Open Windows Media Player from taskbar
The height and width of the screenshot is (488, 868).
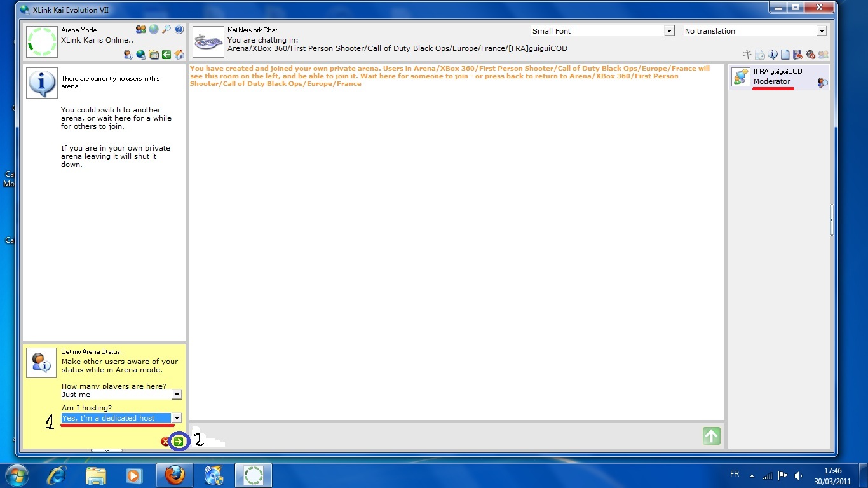(x=134, y=475)
